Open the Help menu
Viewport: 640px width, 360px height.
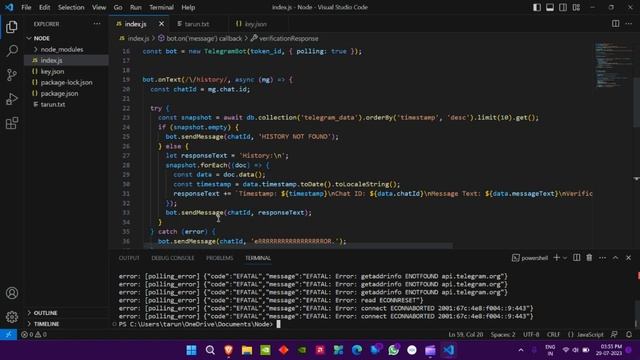[x=188, y=7]
